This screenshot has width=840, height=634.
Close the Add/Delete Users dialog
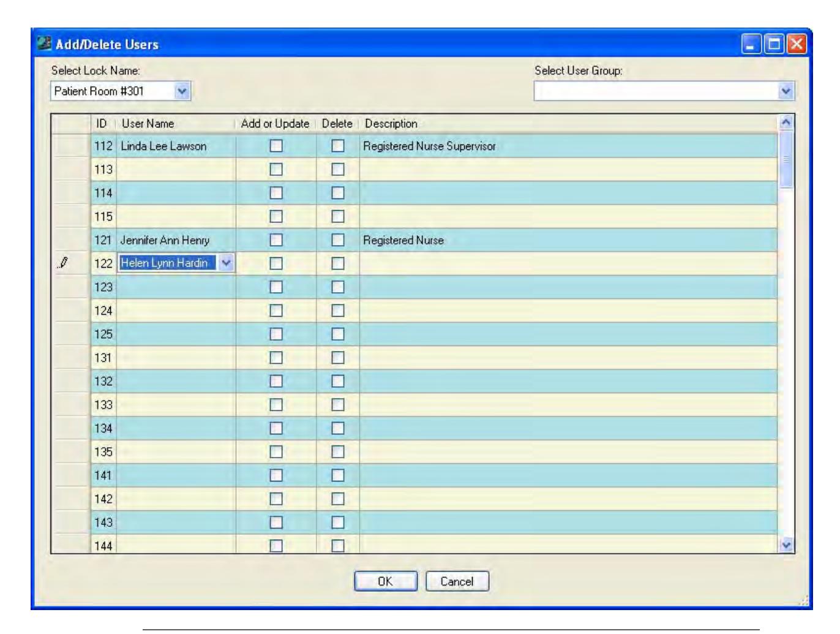[x=797, y=44]
